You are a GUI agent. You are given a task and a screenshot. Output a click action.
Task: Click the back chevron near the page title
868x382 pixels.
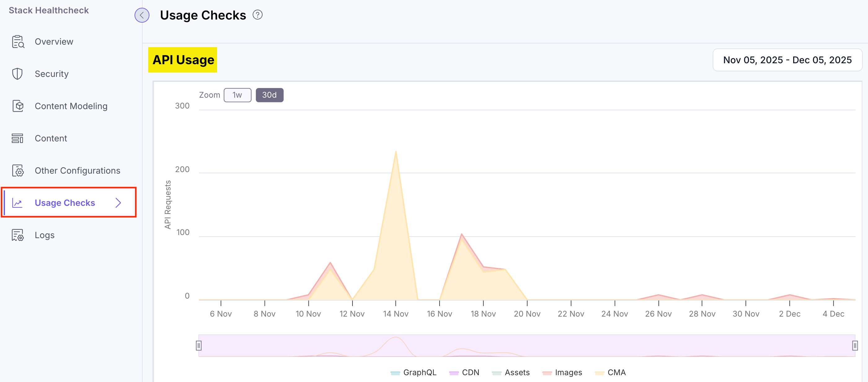(142, 15)
